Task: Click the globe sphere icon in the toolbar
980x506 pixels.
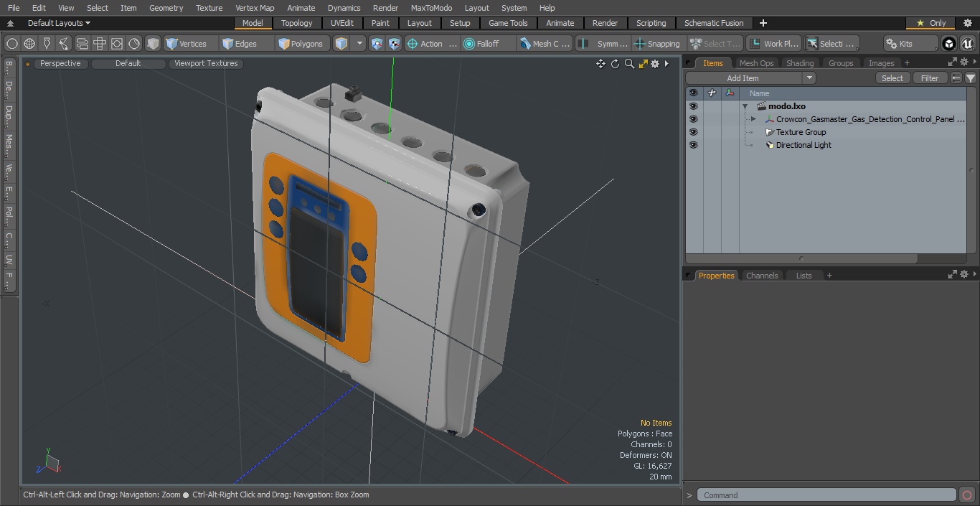Action: click(29, 44)
